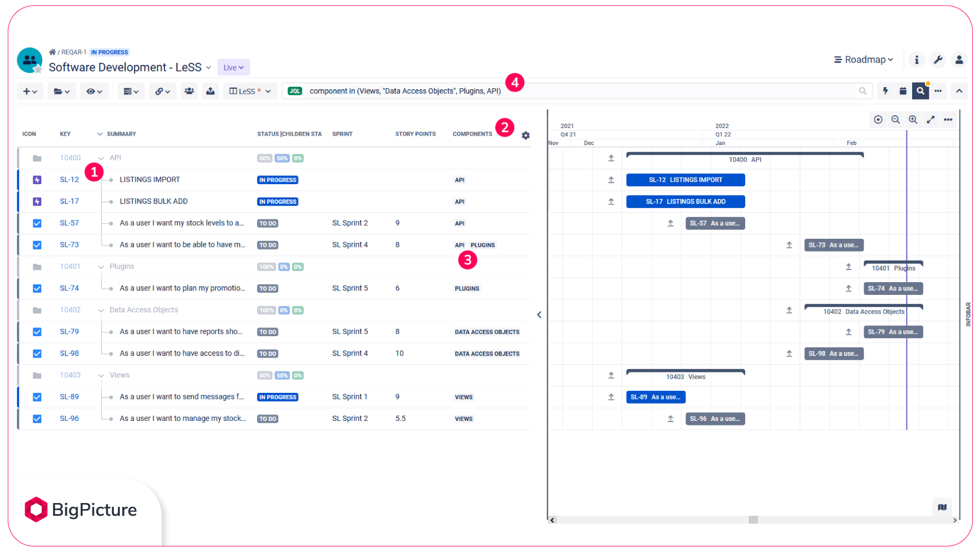Click Gantt zoom in magnifier
Screen dimensions: 980x551
913,119
